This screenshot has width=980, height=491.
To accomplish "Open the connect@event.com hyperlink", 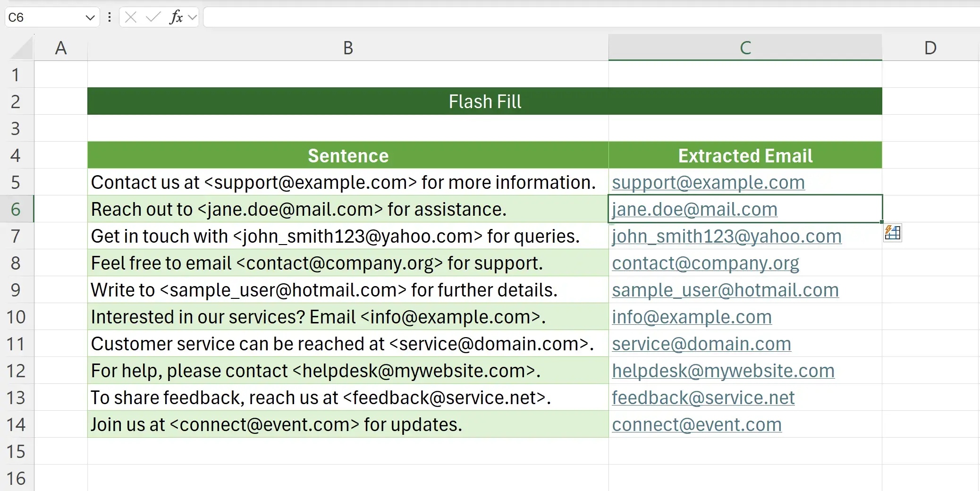I will [x=696, y=424].
